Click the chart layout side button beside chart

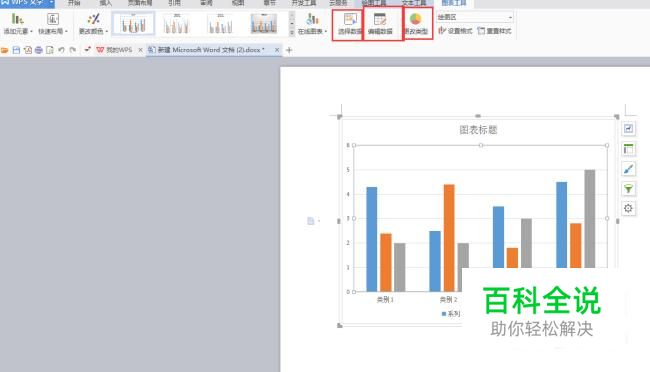[628, 149]
